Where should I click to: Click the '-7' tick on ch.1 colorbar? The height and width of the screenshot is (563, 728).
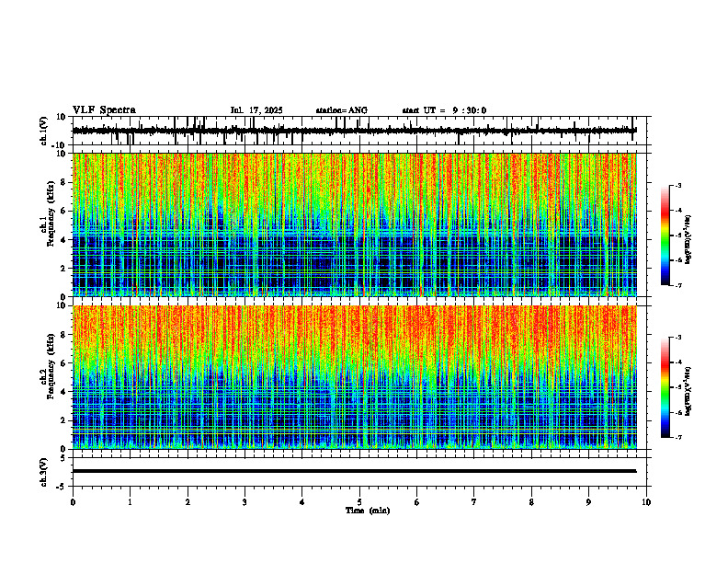coord(678,285)
